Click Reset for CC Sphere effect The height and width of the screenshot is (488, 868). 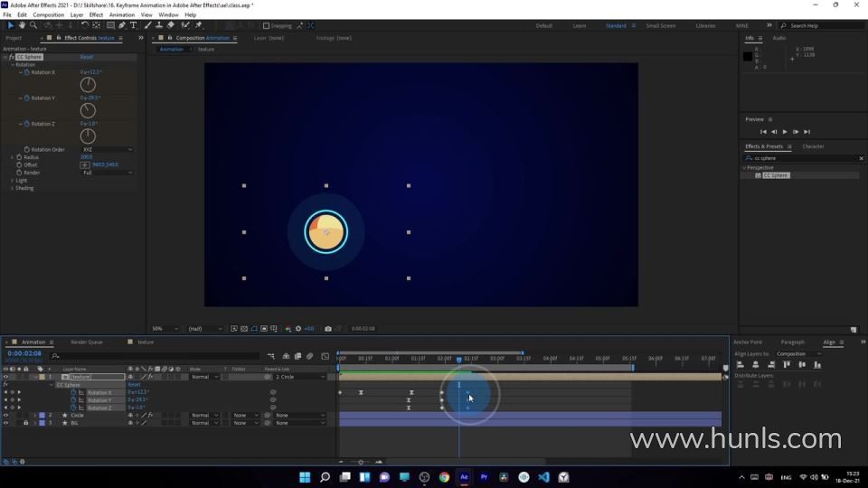coord(86,57)
